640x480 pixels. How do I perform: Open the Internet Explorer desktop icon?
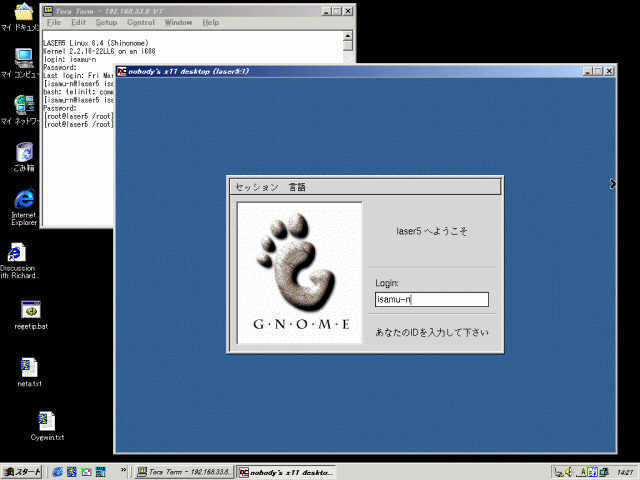click(24, 201)
